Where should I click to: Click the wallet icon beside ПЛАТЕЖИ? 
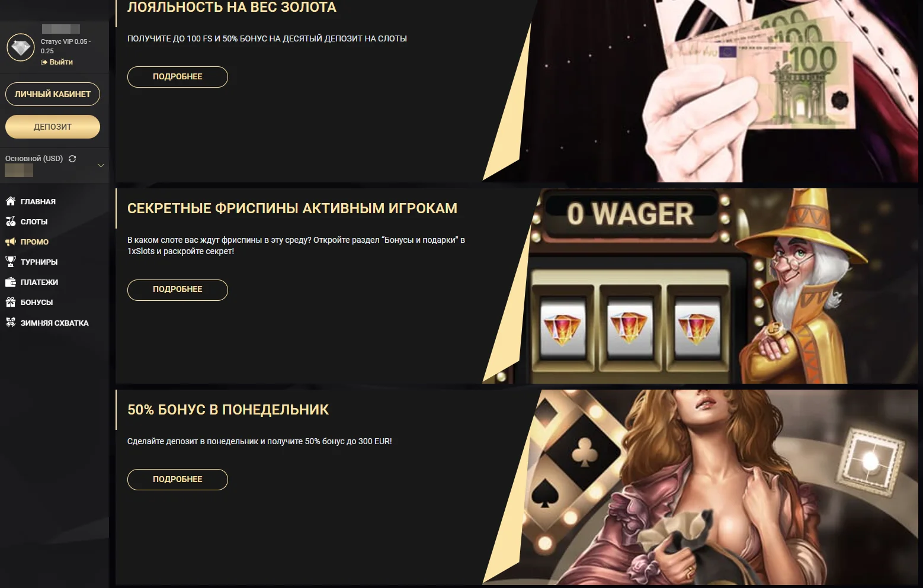pos(11,282)
